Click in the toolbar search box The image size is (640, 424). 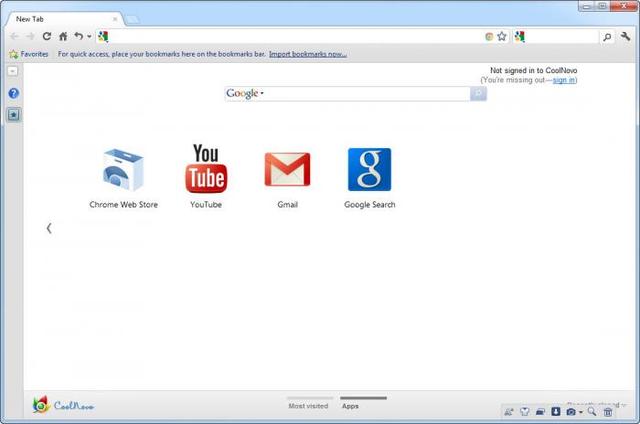click(x=562, y=37)
